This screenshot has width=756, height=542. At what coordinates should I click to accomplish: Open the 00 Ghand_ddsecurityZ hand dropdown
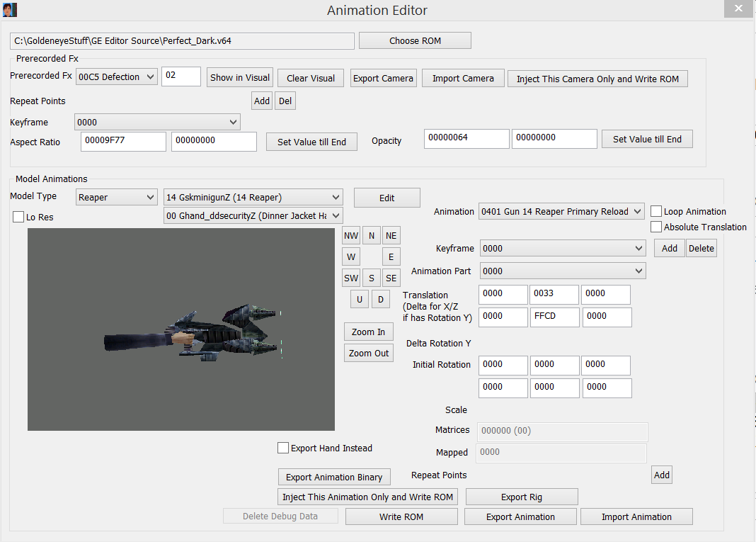click(253, 215)
